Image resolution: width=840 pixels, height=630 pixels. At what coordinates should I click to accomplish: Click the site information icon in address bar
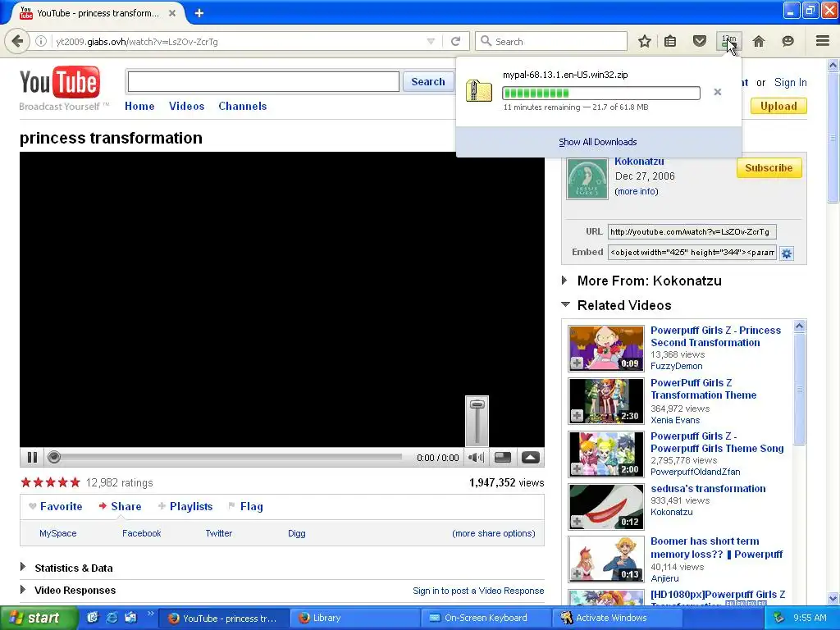41,41
